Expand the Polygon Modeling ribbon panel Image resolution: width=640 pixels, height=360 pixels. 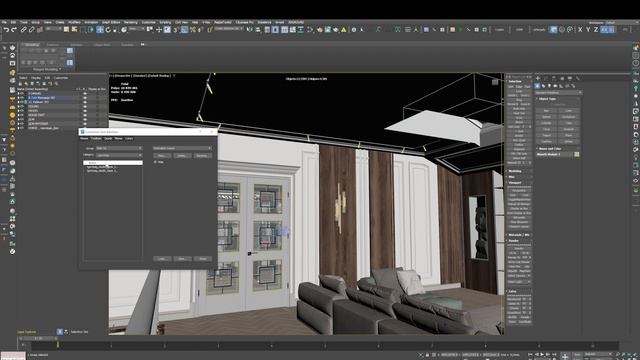47,70
